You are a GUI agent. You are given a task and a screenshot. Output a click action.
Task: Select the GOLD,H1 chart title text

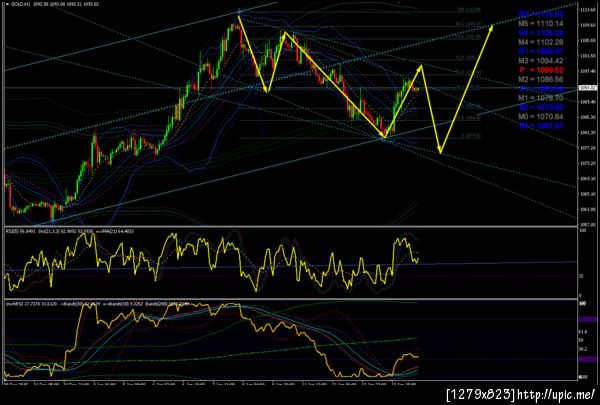(20, 4)
